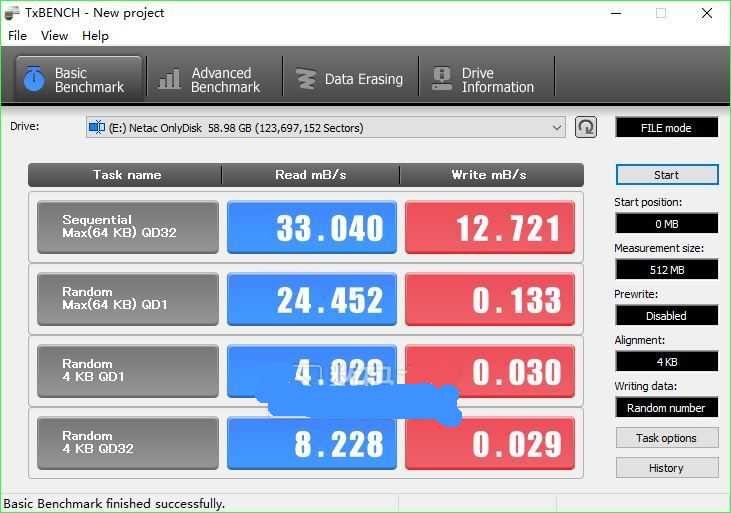The image size is (731, 513).
Task: Toggle the Sequential Max(64 KB) QD32 task
Action: click(x=127, y=227)
